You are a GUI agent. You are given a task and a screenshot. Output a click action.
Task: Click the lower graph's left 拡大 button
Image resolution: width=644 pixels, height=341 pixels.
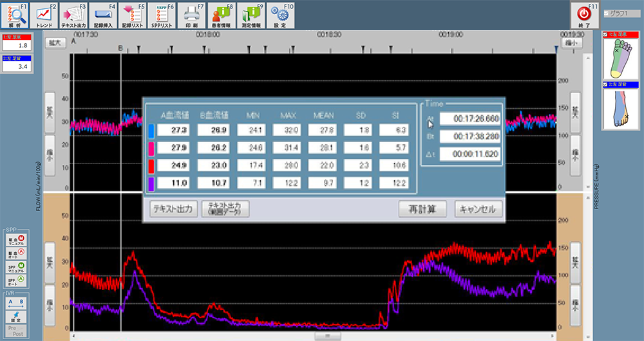click(50, 262)
